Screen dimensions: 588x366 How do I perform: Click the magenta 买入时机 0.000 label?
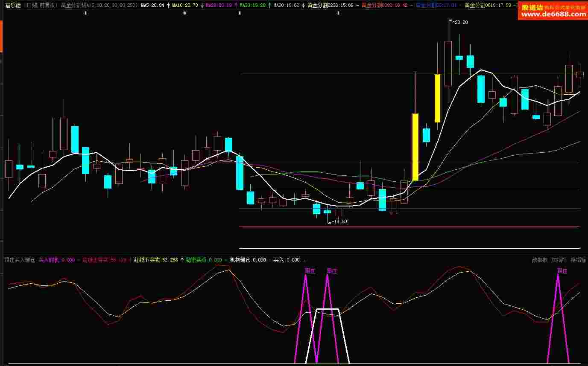56,260
